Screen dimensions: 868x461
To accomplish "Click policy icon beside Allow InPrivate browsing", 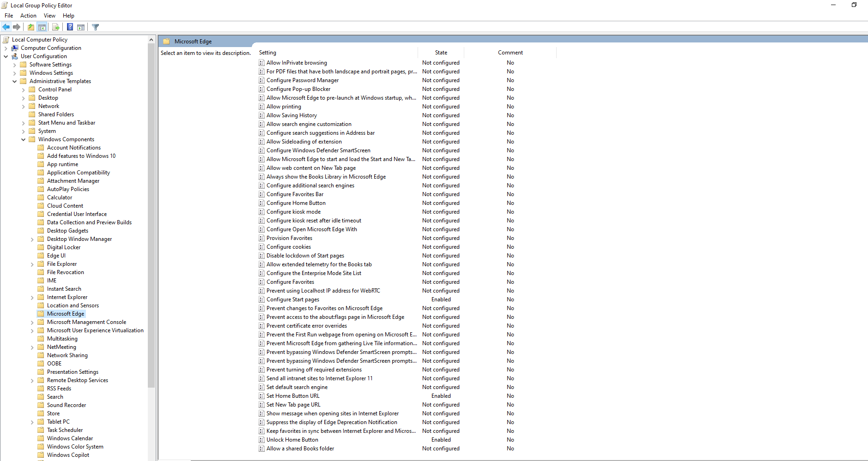I will pos(262,63).
